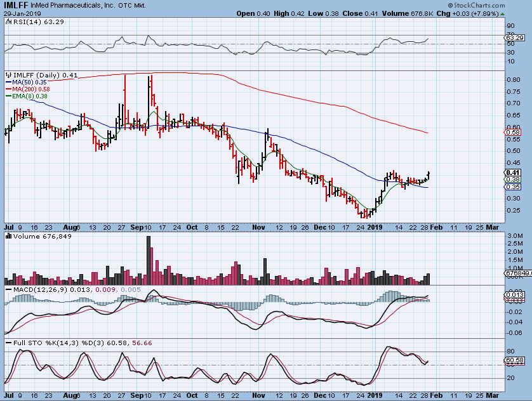
Task: Click the 0.58 red price tag on axis
Action: tap(513, 133)
